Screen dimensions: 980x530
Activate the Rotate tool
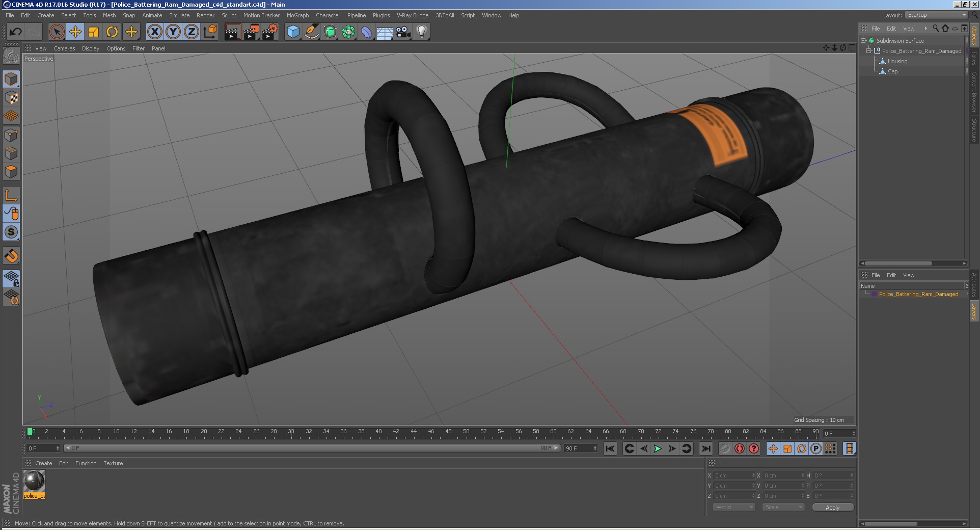pos(112,32)
